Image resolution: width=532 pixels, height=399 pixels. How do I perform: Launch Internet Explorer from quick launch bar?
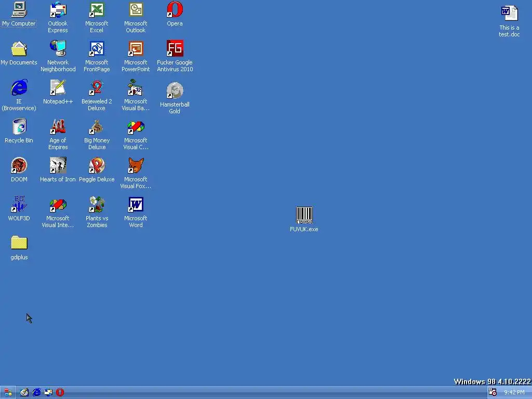[36, 393]
